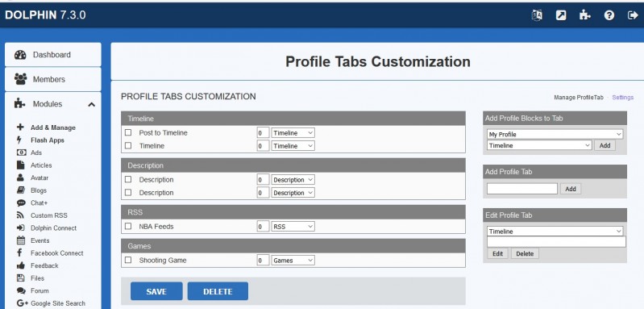Screen dimensions: 644x309
Task: Open the help question mark icon
Action: pyautogui.click(x=609, y=15)
